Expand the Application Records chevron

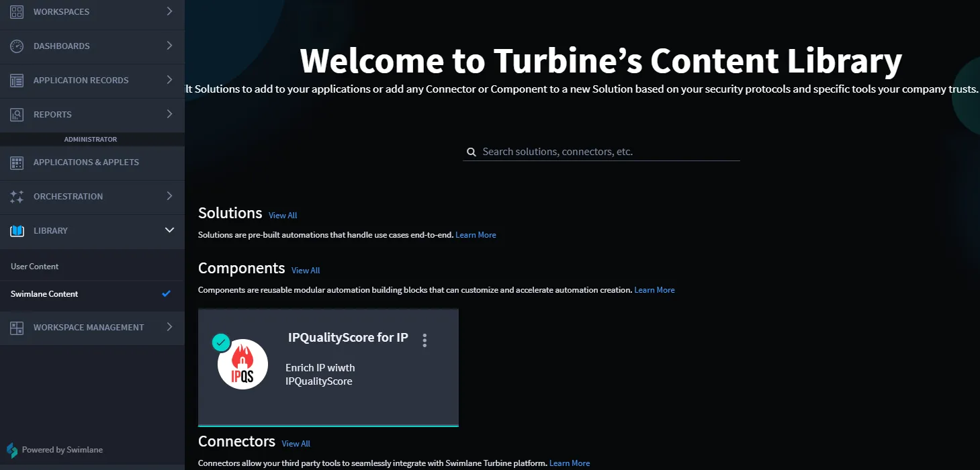pyautogui.click(x=169, y=80)
